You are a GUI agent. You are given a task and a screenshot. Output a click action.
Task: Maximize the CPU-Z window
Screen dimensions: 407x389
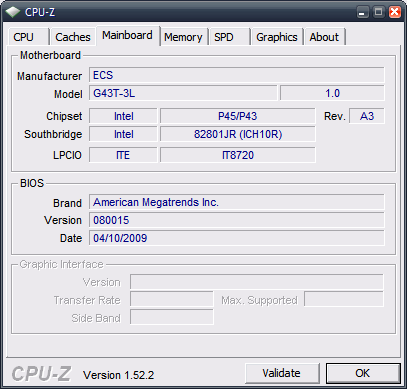coord(378,12)
